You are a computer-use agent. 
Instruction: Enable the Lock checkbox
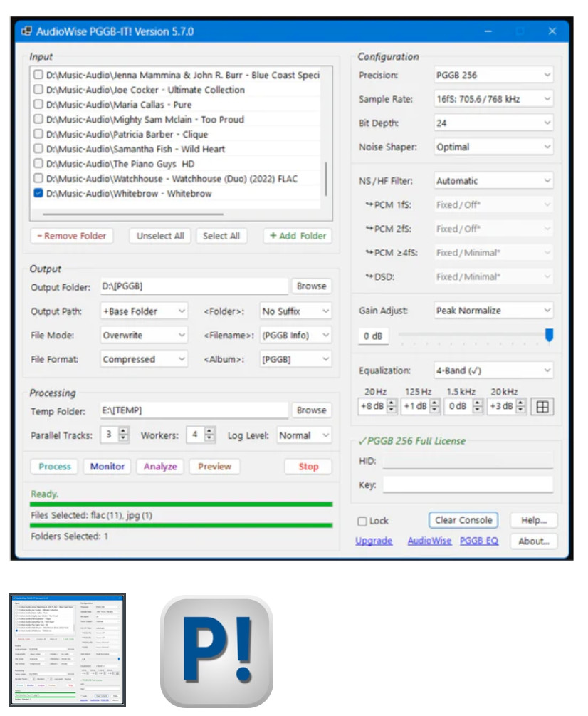362,521
